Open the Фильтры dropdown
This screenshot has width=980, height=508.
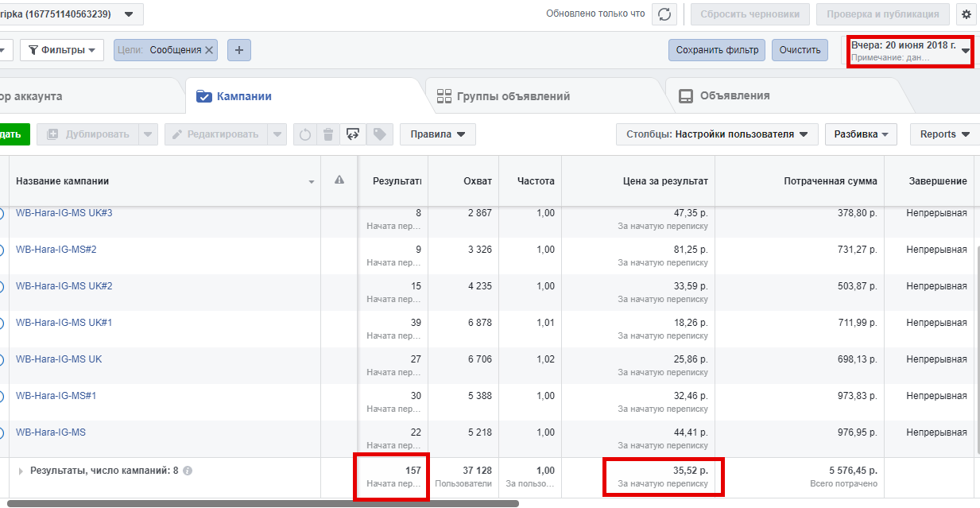62,50
